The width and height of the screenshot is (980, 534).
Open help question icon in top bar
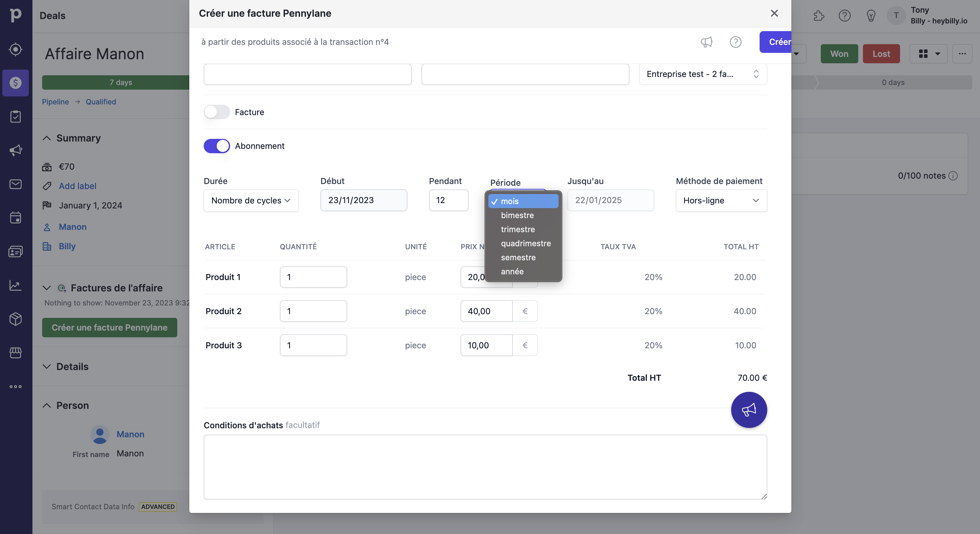[845, 16]
